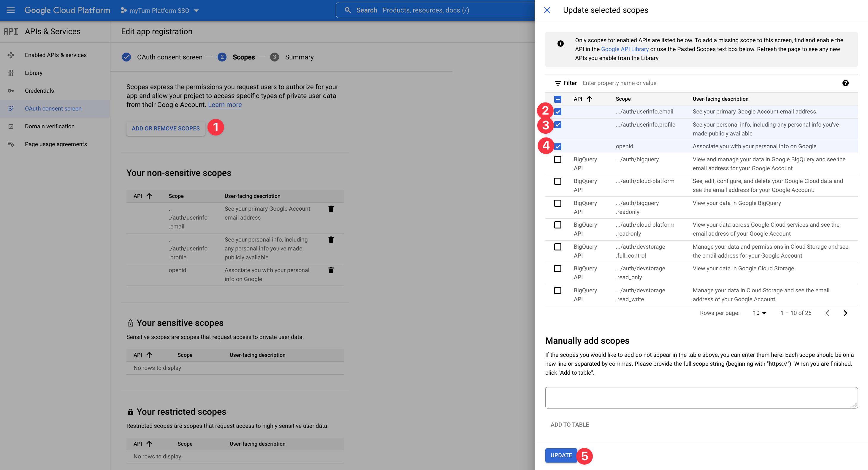Click the Scope column header in side panel
This screenshot has width=868, height=470.
tap(623, 99)
